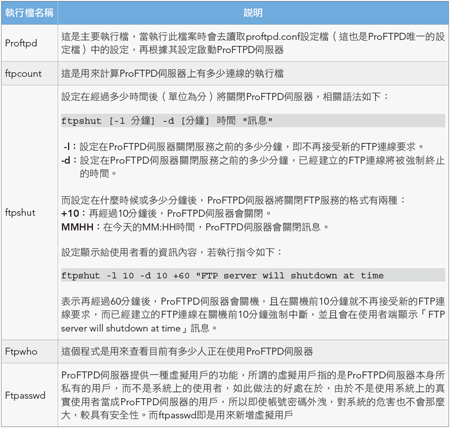Select the Proftpd name cell
Viewport: 450px width, 428px height.
(29, 43)
